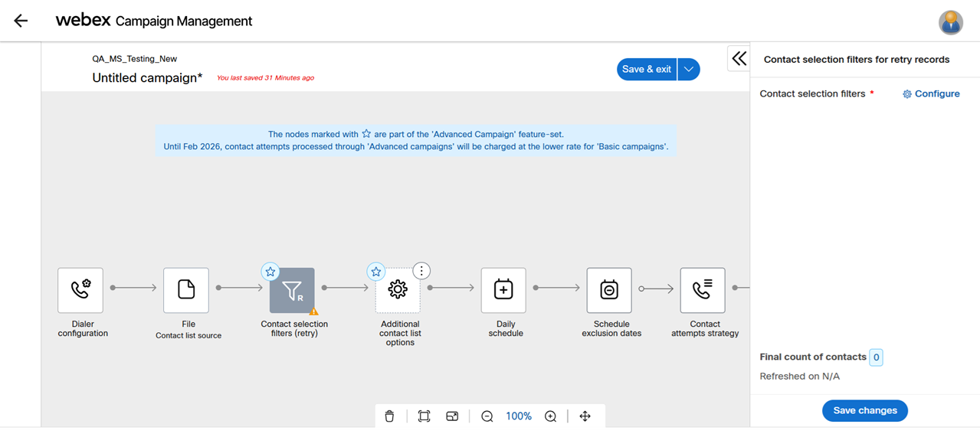Delete selected node with trash icon
Image resolution: width=980 pixels, height=434 pixels.
(389, 416)
